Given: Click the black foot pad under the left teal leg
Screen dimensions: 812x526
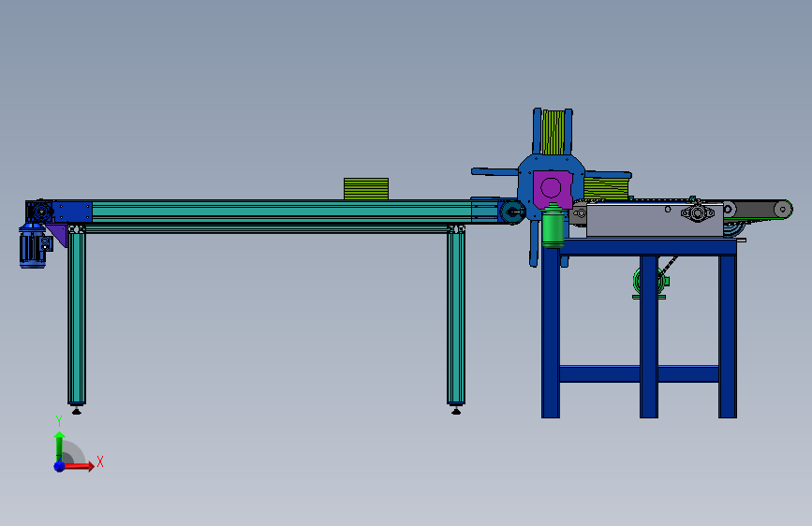Looking at the screenshot, I should [x=77, y=411].
